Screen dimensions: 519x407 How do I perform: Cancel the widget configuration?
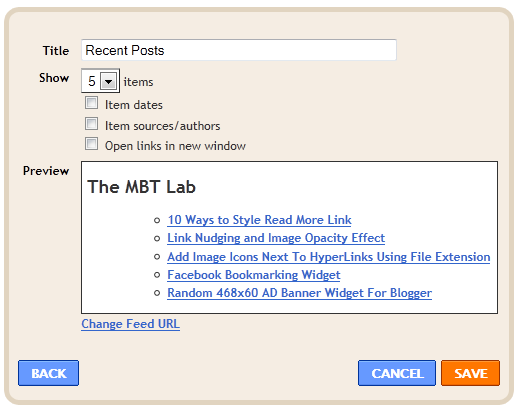tap(397, 373)
